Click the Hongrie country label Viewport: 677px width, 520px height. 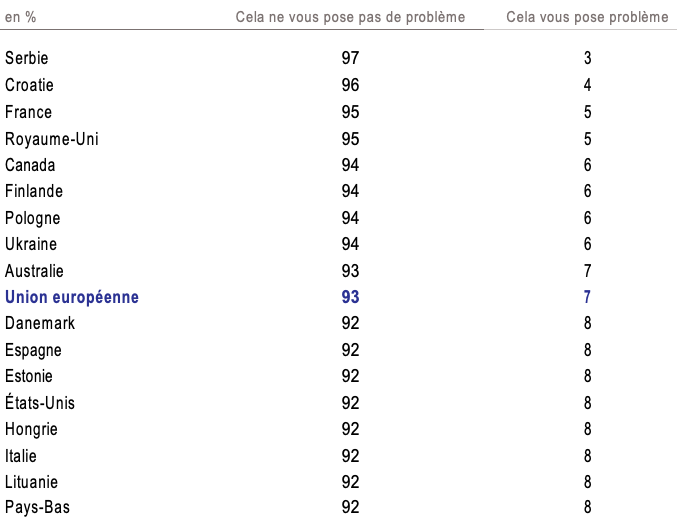click(x=32, y=429)
